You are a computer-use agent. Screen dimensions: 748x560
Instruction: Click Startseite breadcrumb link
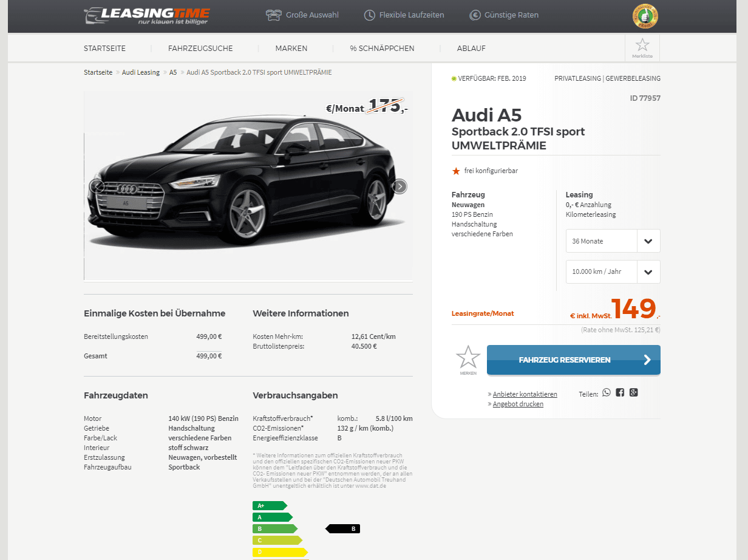[x=98, y=72]
